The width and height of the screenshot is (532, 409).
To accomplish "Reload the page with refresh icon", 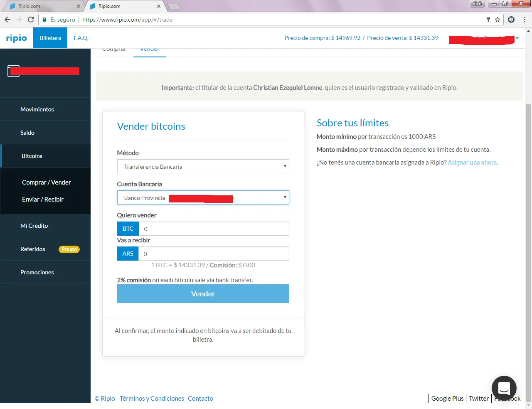I will (31, 20).
